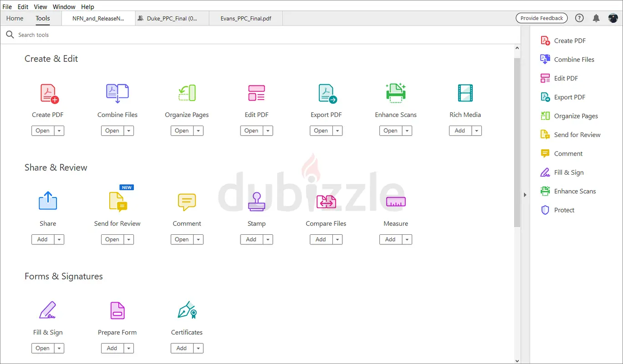Switch to the Home tab
Image resolution: width=623 pixels, height=364 pixels.
15,18
